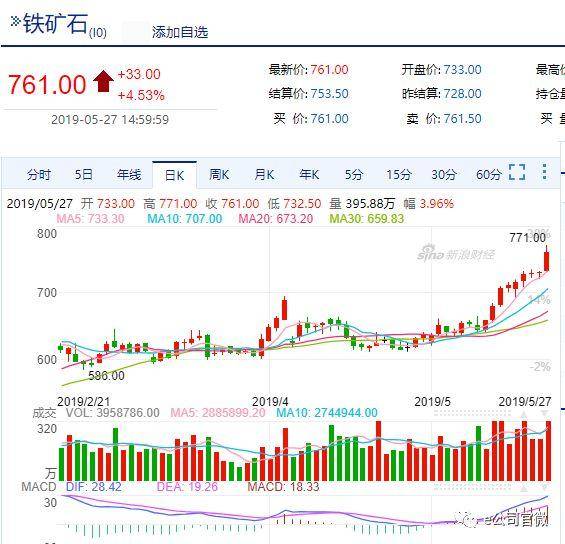The image size is (565, 544).
Task: Click the VOL: 3958786.00 label
Action: click(112, 413)
